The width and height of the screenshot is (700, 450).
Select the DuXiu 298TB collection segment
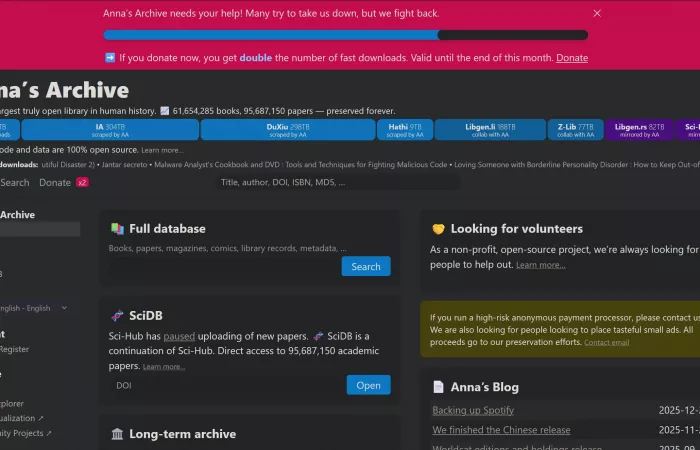tap(288, 129)
